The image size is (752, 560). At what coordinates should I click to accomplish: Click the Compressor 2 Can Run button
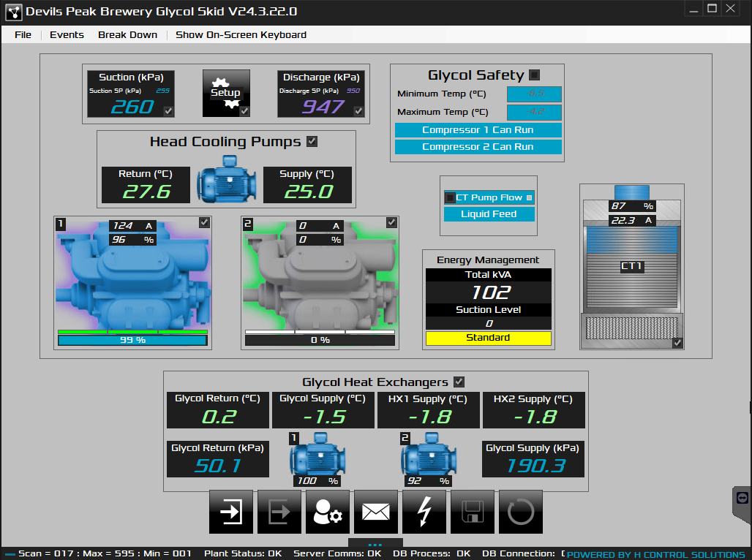[x=478, y=147]
